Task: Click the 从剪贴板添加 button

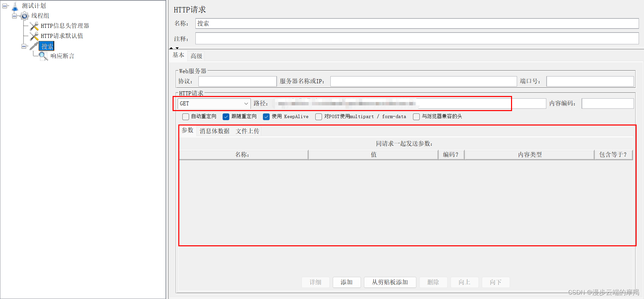Action: coord(390,282)
